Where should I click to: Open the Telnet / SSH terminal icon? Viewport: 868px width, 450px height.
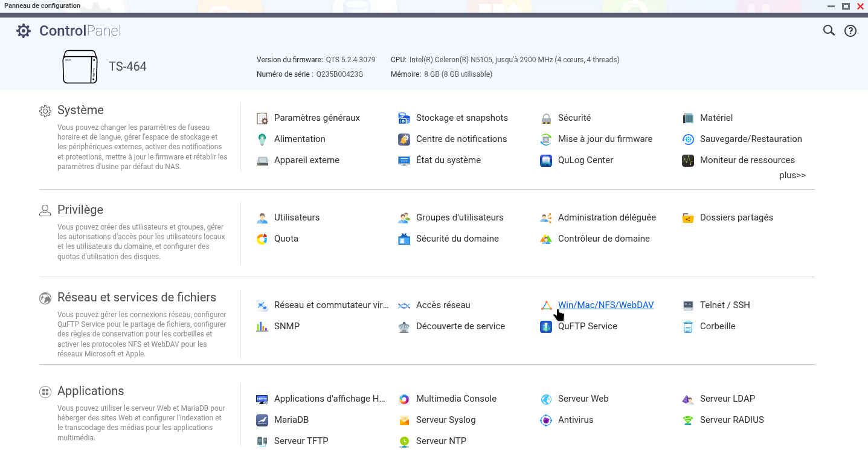(688, 305)
